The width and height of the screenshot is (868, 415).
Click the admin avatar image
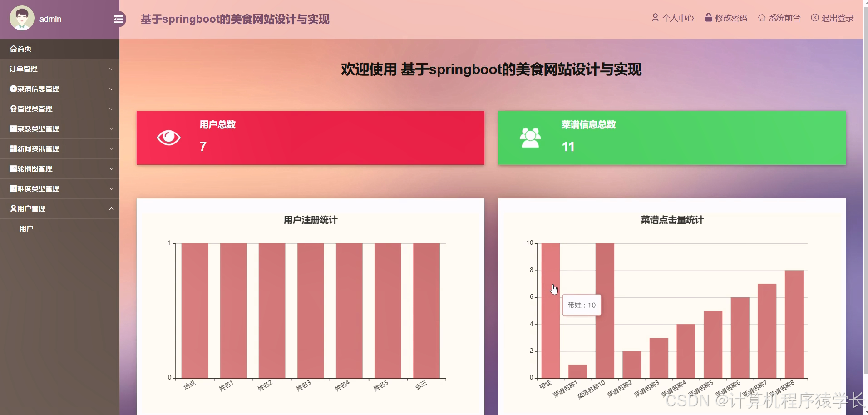click(x=22, y=18)
